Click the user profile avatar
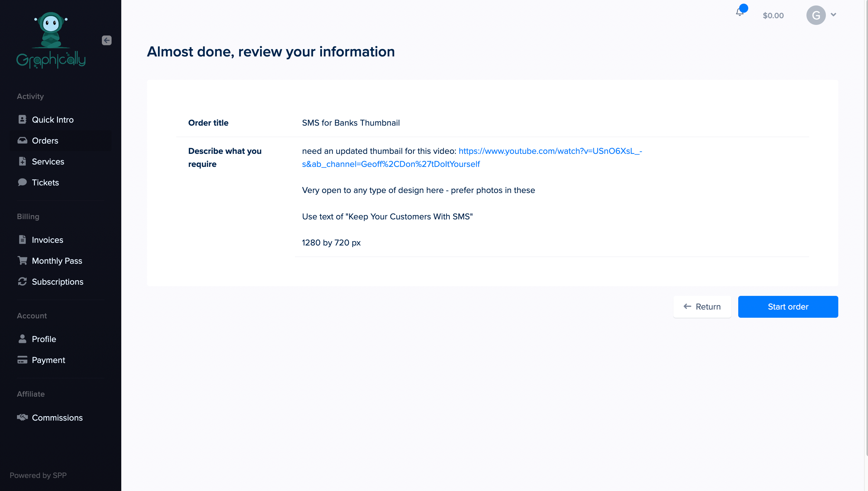 (816, 14)
